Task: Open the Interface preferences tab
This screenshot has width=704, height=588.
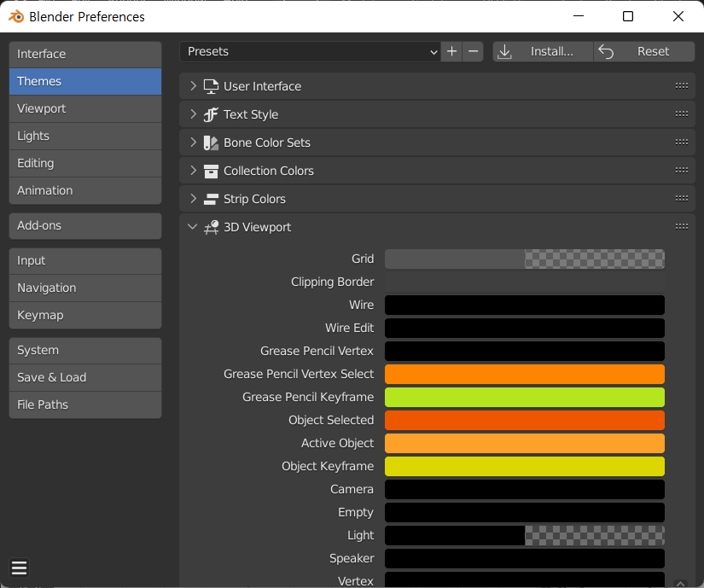Action: [85, 55]
